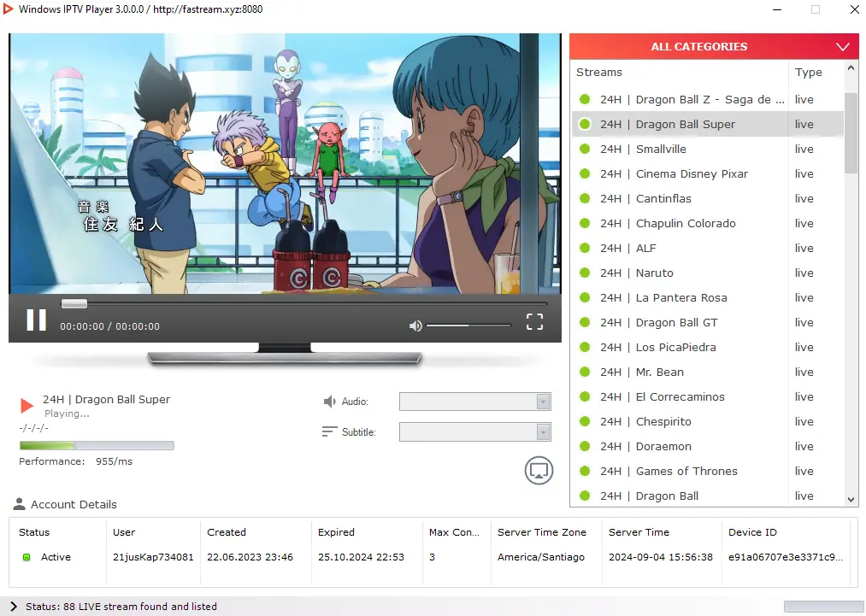Click the app logo in title bar
866x616 pixels.
coord(8,9)
